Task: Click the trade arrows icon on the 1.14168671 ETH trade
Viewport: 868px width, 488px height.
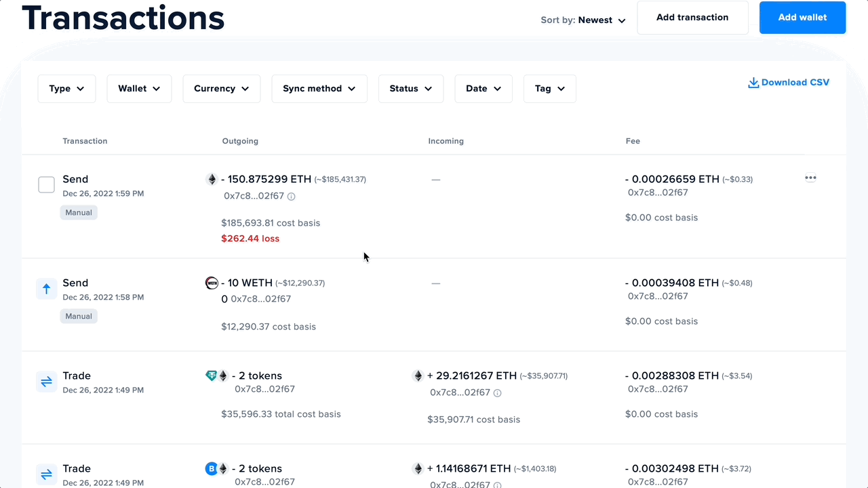Action: 46,474
